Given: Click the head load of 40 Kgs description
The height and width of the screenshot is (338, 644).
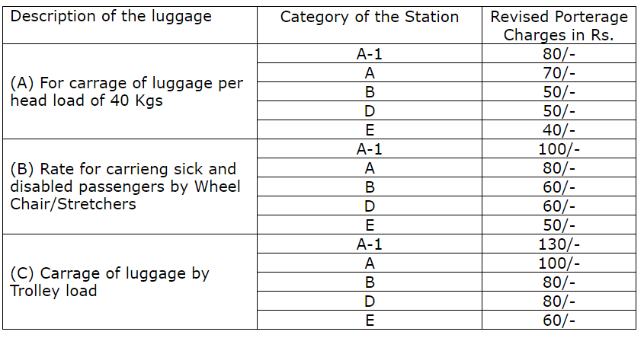Looking at the screenshot, I should (x=127, y=91).
